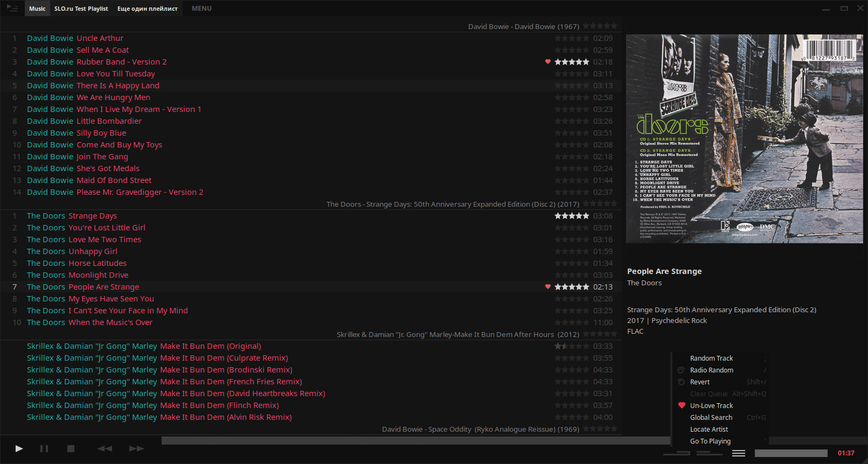Click 'David Bowie - David Bowie (1967)' album header

click(524, 26)
